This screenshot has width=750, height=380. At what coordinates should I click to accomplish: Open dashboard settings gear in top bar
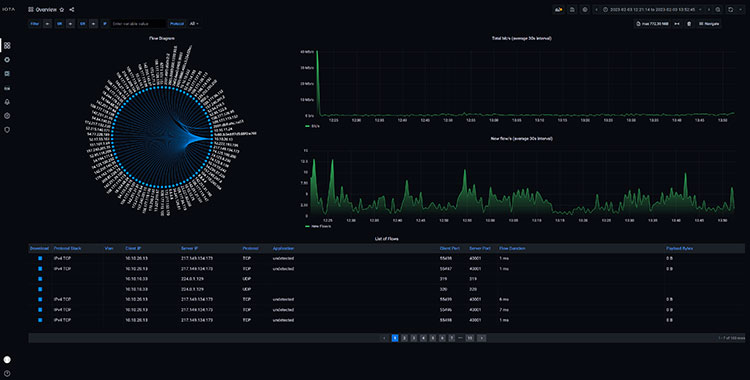585,10
